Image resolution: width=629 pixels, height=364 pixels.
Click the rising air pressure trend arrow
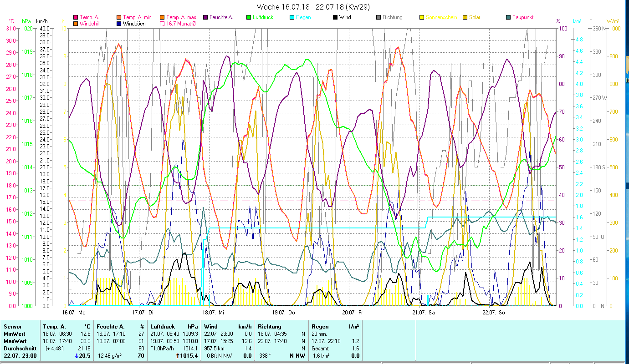178,356
